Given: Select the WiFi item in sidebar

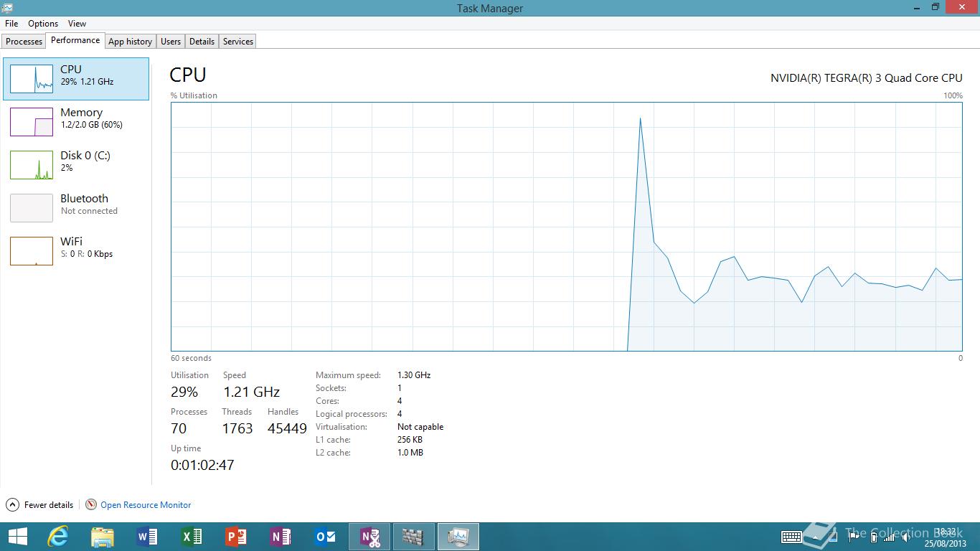Looking at the screenshot, I should [76, 251].
